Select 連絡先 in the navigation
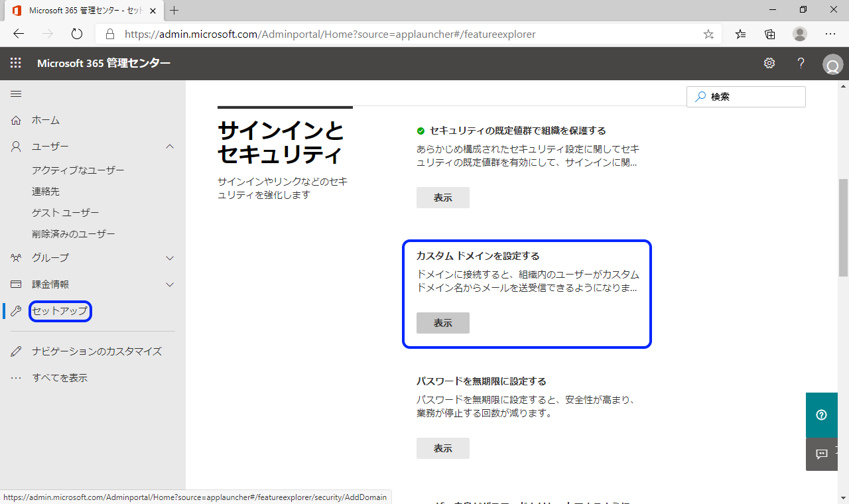 [46, 192]
